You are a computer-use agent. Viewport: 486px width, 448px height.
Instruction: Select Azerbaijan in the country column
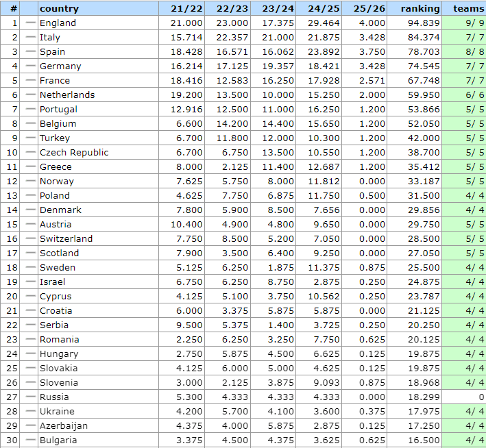click(x=64, y=425)
